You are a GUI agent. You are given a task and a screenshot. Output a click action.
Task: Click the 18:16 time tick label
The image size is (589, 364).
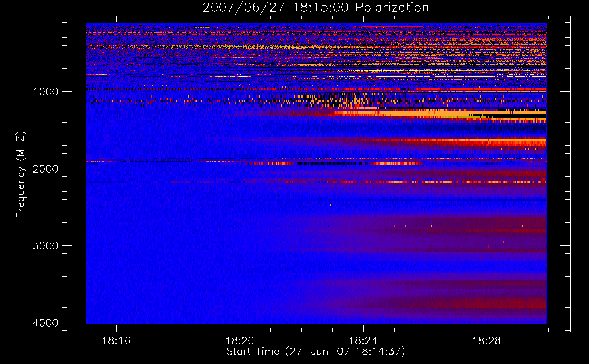pos(116,341)
